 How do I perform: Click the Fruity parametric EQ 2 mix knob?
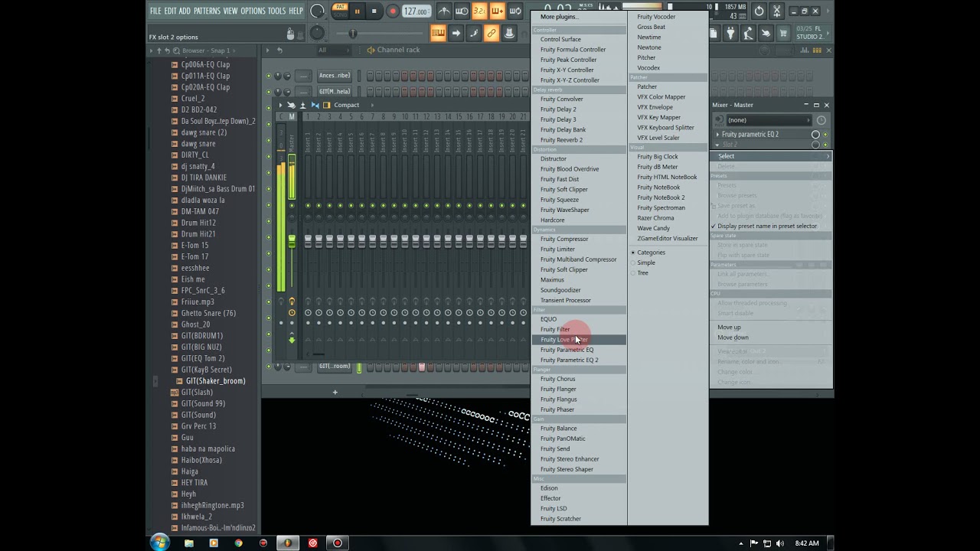(x=815, y=135)
